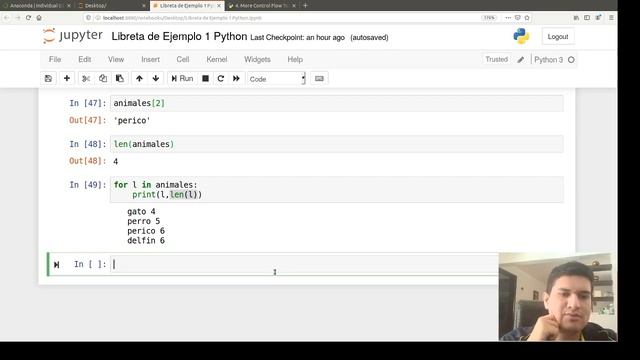The image size is (640, 360).
Task: Copy selected cells icon
Action: [x=103, y=78]
